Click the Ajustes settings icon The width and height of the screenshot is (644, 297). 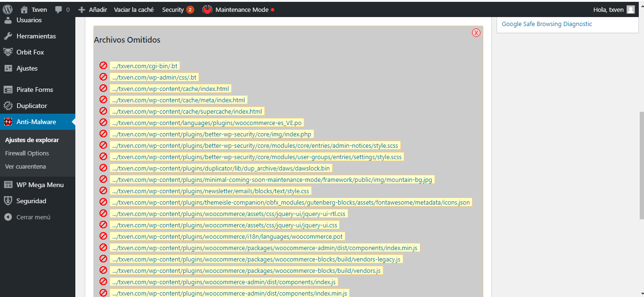[8, 68]
